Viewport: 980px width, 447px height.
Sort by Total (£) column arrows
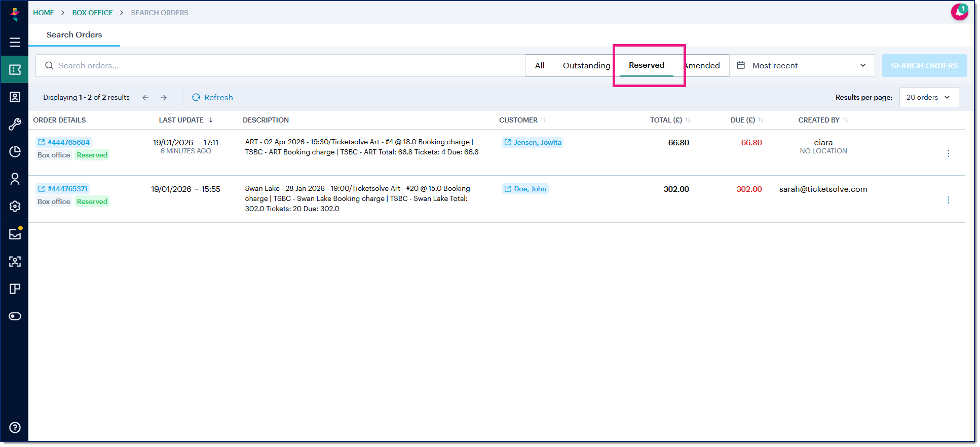point(688,120)
